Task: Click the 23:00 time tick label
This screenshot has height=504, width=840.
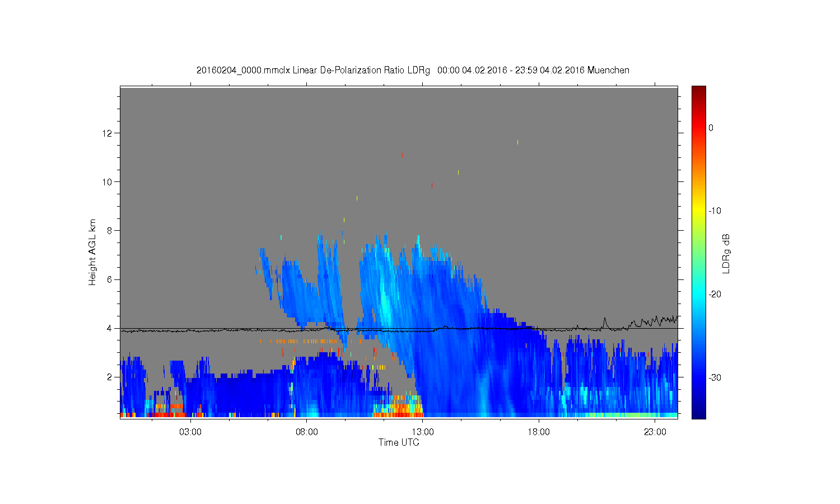Action: (655, 432)
